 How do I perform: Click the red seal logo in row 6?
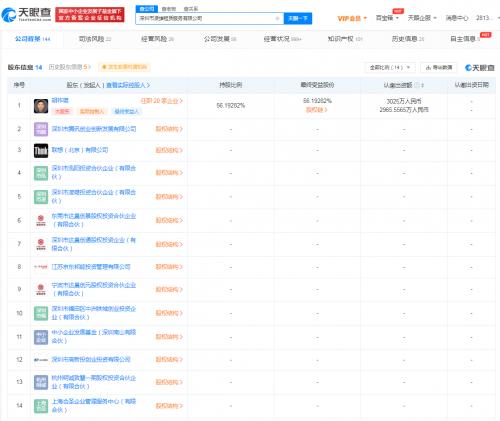[x=41, y=220]
